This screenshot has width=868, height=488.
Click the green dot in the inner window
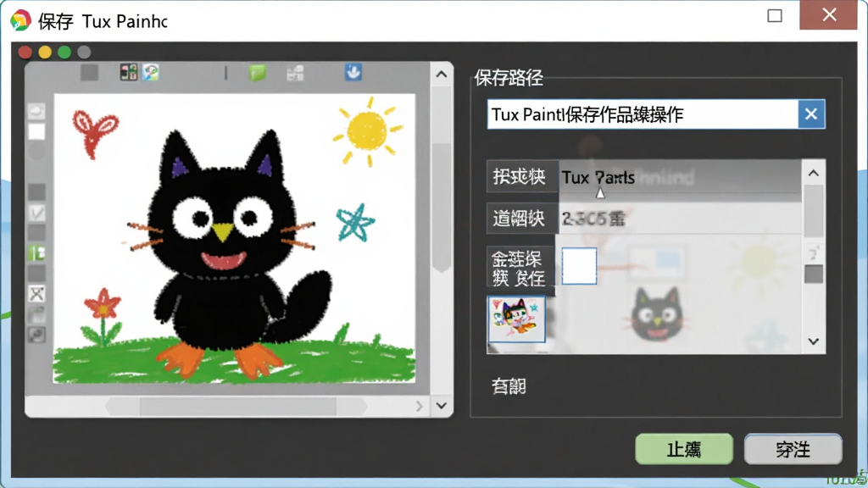(64, 52)
